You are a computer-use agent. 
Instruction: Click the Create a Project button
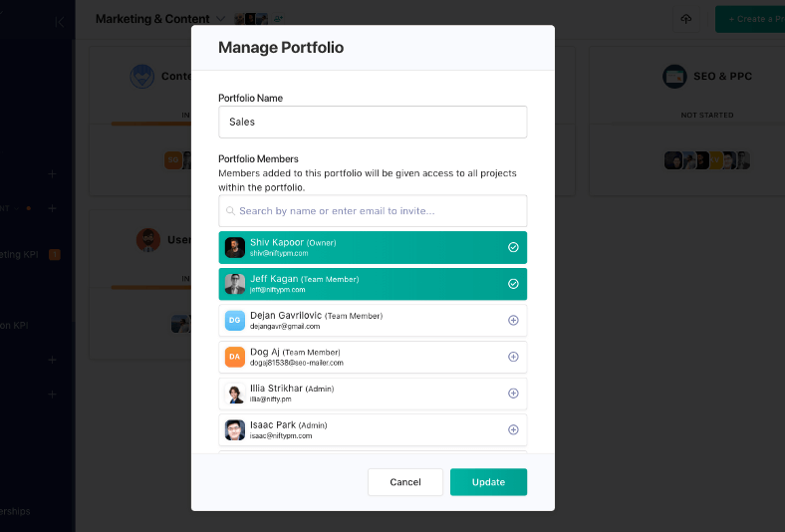point(750,19)
